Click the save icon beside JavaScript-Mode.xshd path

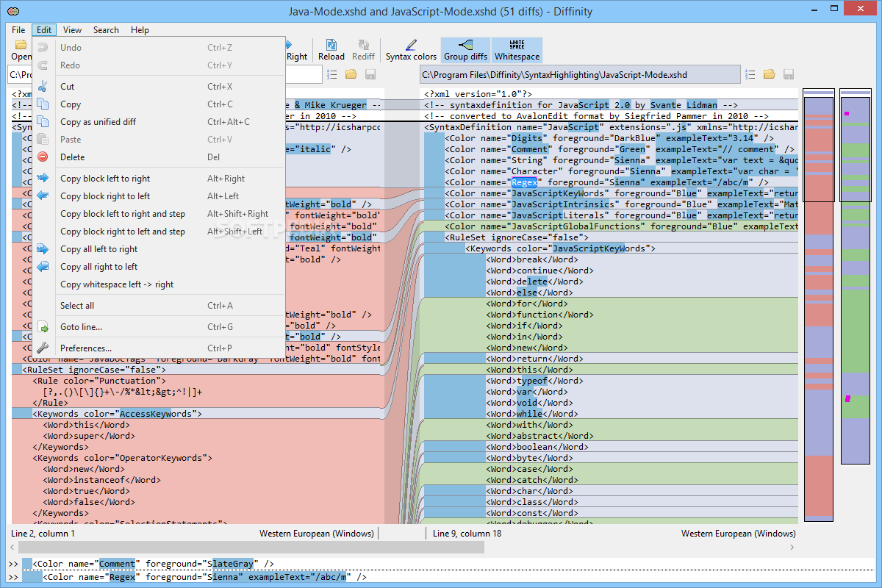789,74
